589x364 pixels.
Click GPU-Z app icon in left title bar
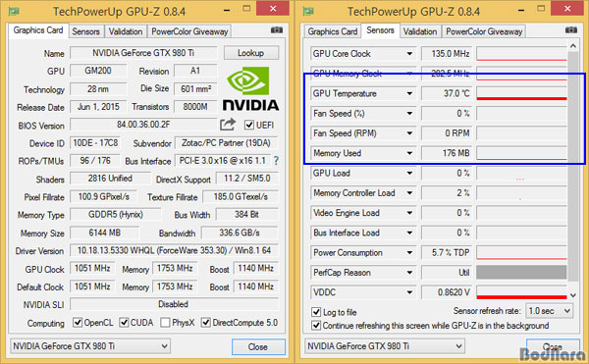(x=14, y=11)
